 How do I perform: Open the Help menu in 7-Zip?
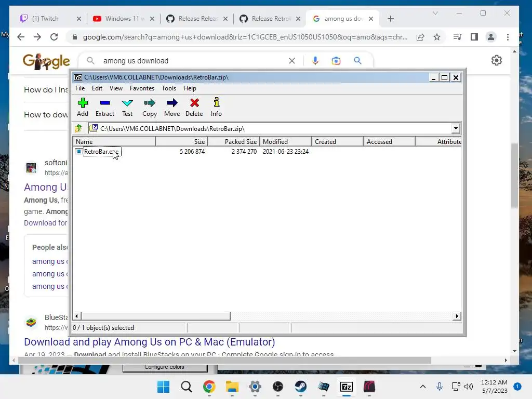click(190, 88)
